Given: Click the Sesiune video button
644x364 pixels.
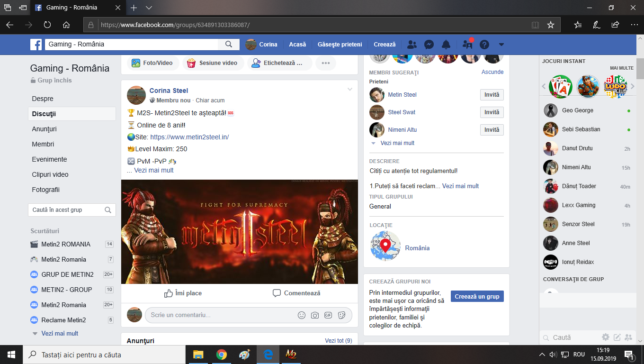Looking at the screenshot, I should click(213, 63).
